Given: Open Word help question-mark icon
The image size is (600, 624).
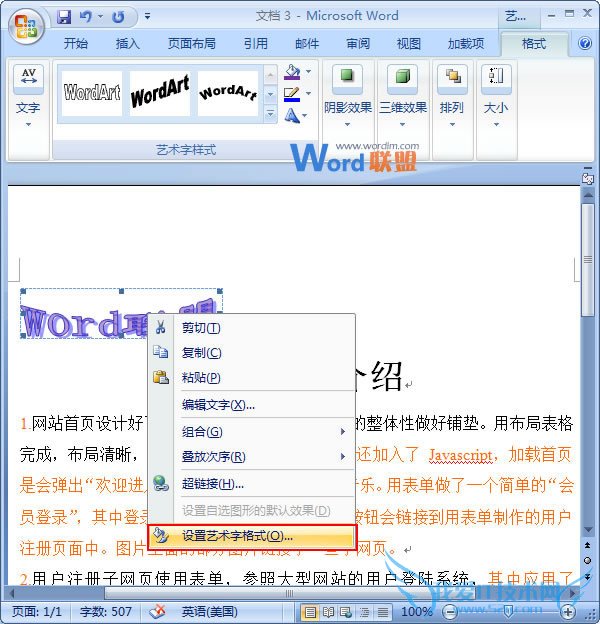Looking at the screenshot, I should coord(584,43).
